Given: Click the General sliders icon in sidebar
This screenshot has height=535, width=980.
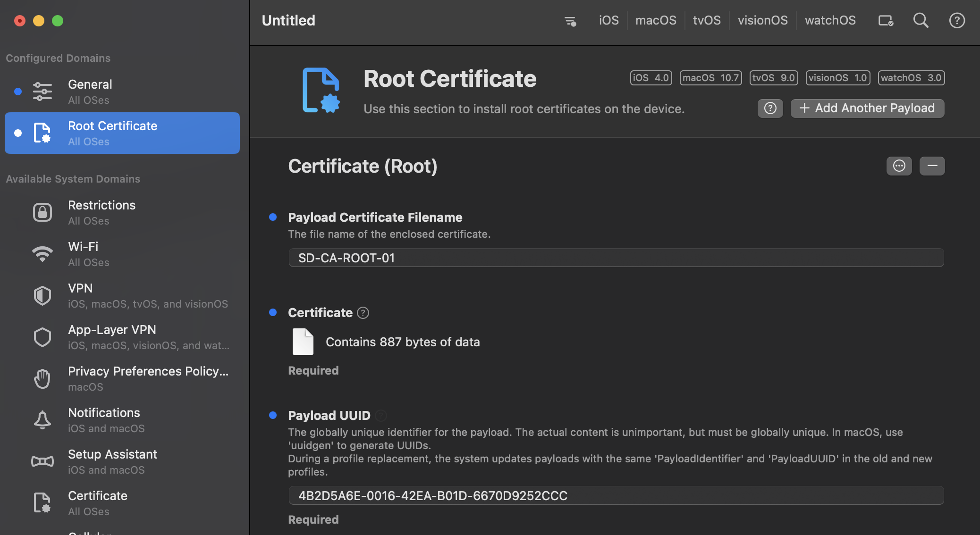Looking at the screenshot, I should click(x=42, y=92).
